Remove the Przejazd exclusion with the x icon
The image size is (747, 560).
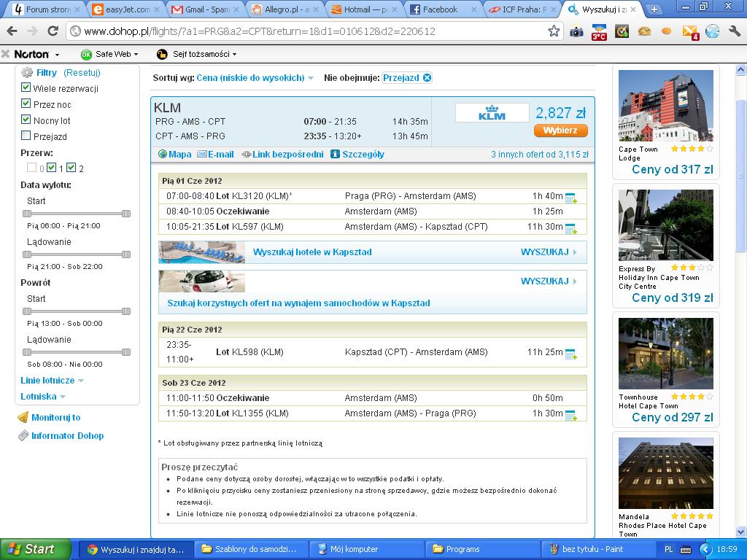[x=427, y=77]
